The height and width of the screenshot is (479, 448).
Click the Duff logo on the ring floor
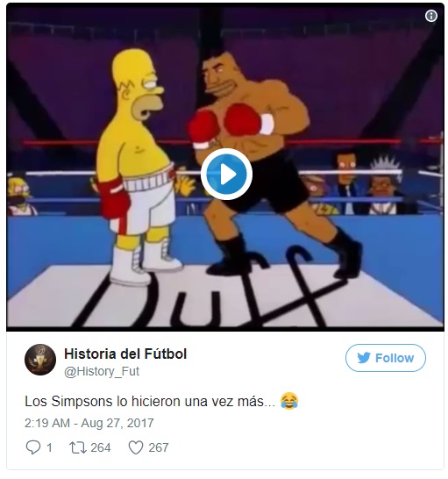(x=214, y=290)
